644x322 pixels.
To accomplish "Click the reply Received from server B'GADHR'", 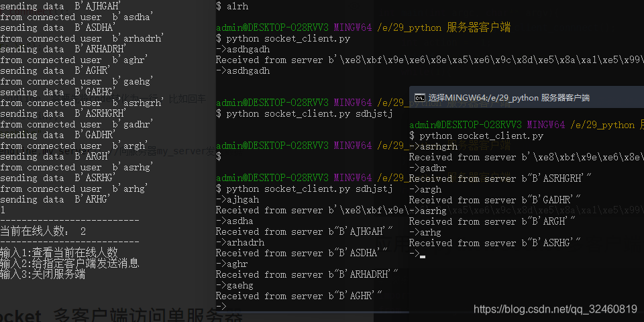I will coord(495,200).
